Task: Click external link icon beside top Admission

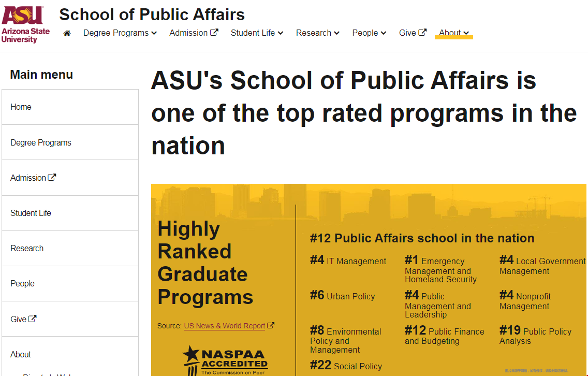Action: [214, 32]
